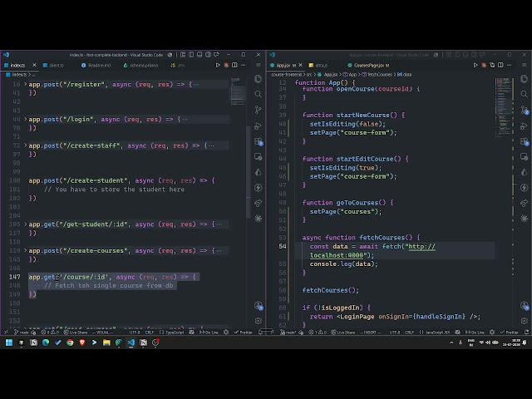Open More Actions menu for index.ts editor
The height and width of the screenshot is (399, 532).
click(x=243, y=65)
